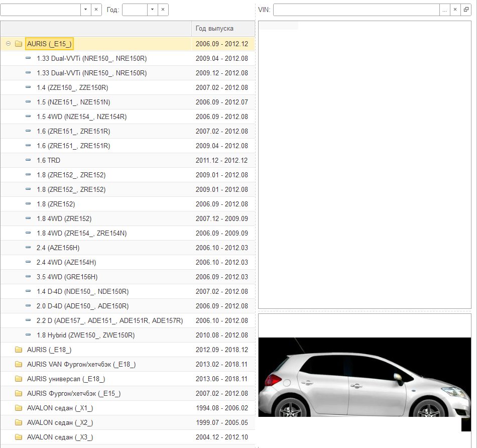The image size is (477, 448).
Task: Select the 1.4 (ZZE150_, ZZE150R) item icon
Action: [x=28, y=87]
